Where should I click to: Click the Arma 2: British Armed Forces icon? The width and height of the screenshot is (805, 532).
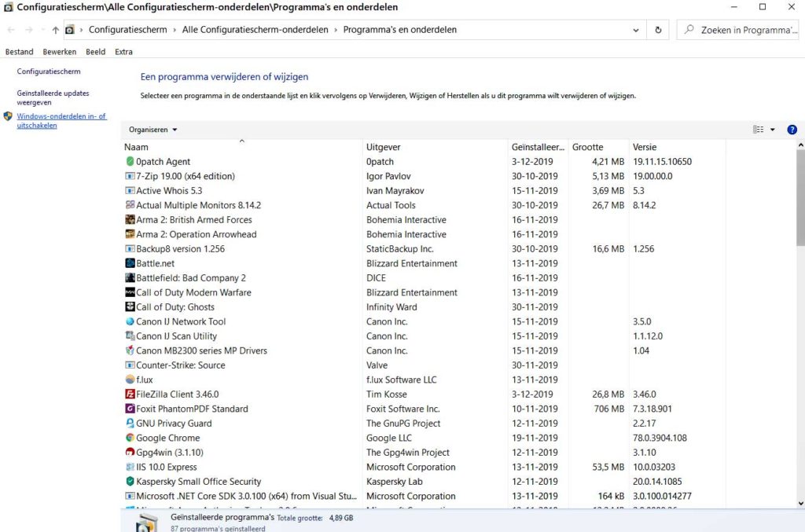(x=130, y=219)
